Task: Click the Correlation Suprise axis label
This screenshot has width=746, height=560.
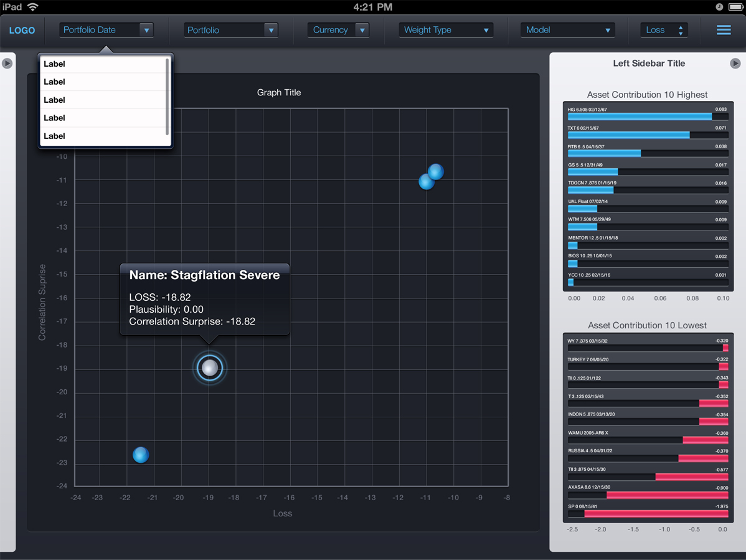Action: coord(42,302)
